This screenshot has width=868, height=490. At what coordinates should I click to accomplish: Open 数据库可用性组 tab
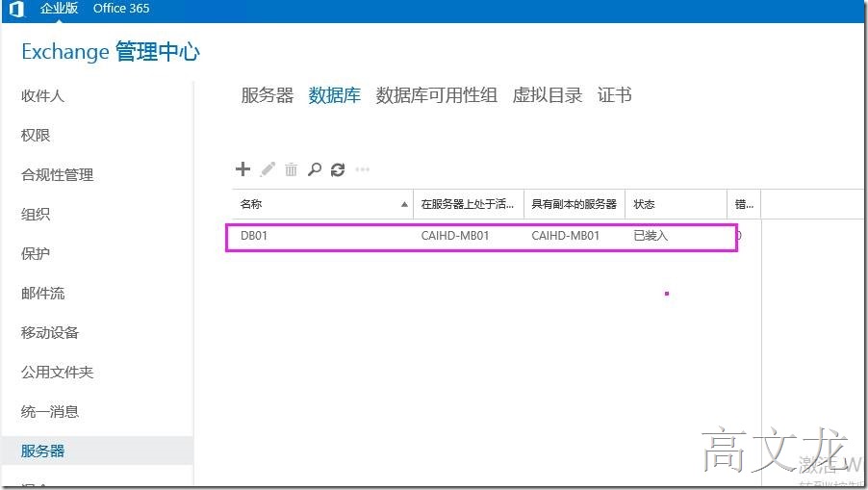pyautogui.click(x=436, y=95)
